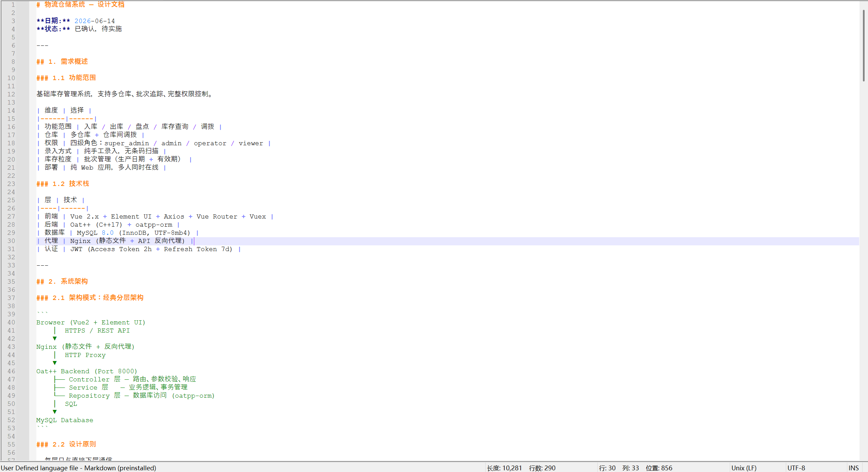Click line number 30 in the margin
The width and height of the screenshot is (868, 472).
(11, 241)
